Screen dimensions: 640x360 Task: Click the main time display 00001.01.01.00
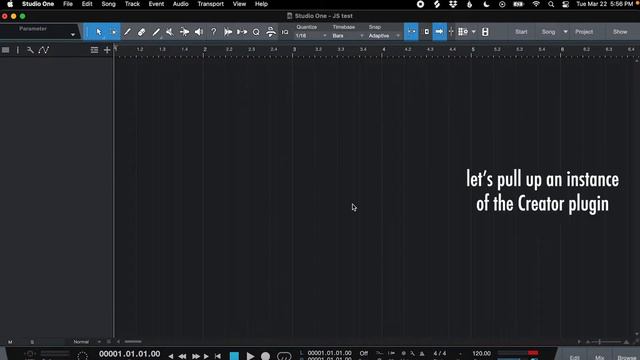point(129,354)
